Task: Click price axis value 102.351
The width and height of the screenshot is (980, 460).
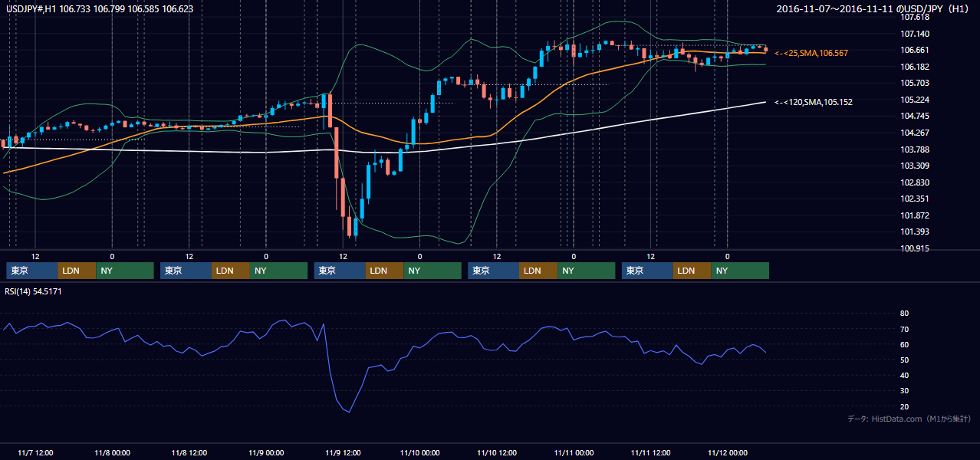Action: [916, 199]
